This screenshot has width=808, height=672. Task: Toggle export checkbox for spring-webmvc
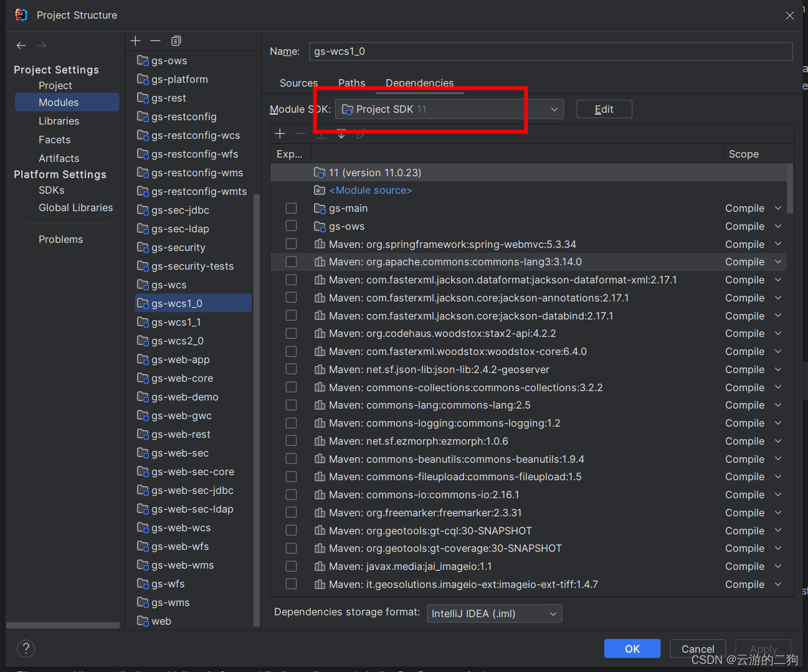(x=291, y=244)
